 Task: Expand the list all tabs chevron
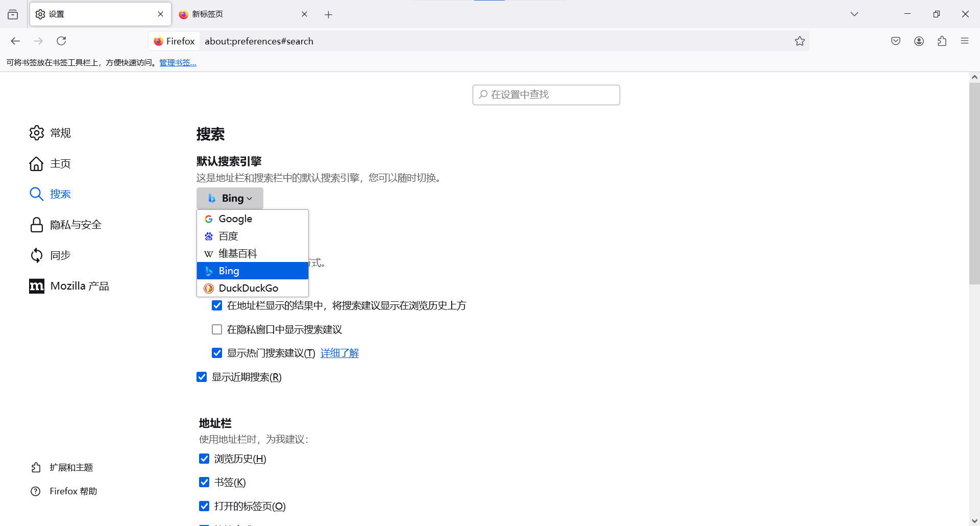854,14
